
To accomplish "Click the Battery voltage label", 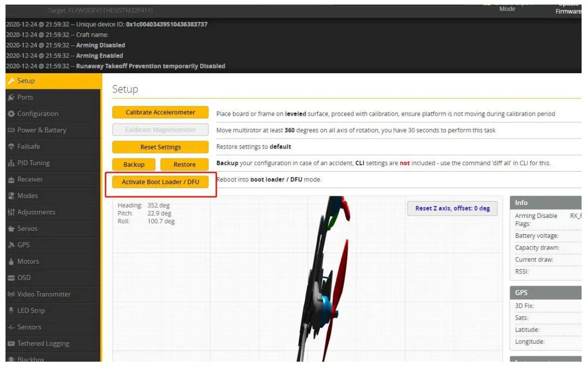I will [x=537, y=236].
